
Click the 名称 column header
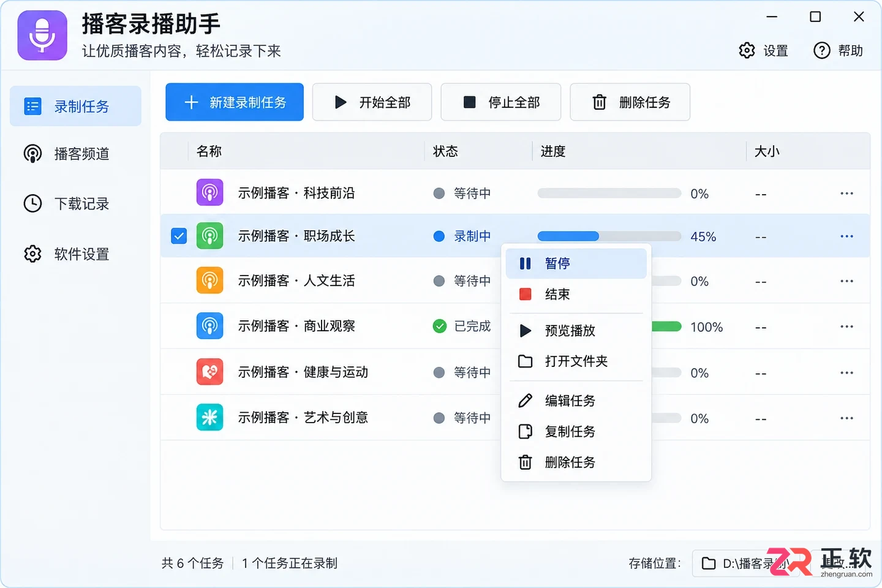pyautogui.click(x=209, y=151)
